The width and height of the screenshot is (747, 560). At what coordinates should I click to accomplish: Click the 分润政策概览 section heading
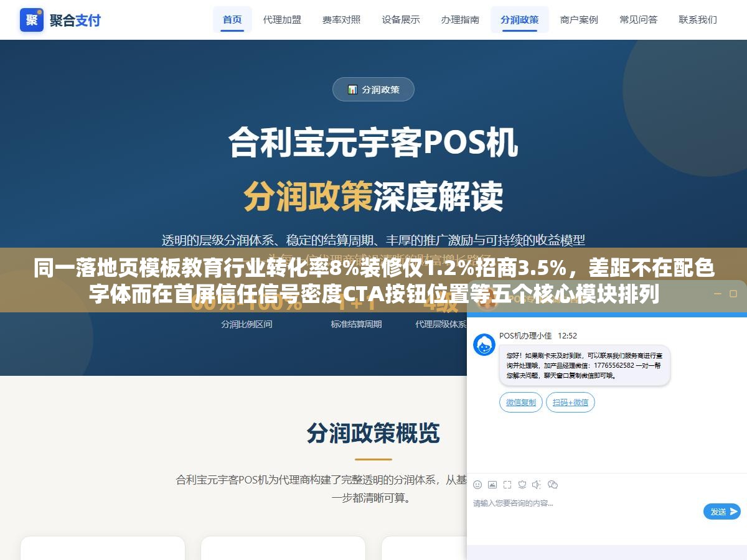(x=374, y=433)
